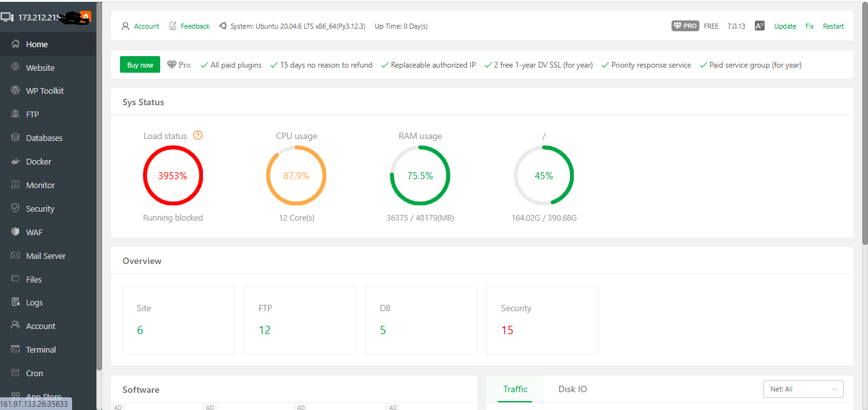Click the Fix link in top bar
This screenshot has height=410, width=868.
pyautogui.click(x=809, y=26)
